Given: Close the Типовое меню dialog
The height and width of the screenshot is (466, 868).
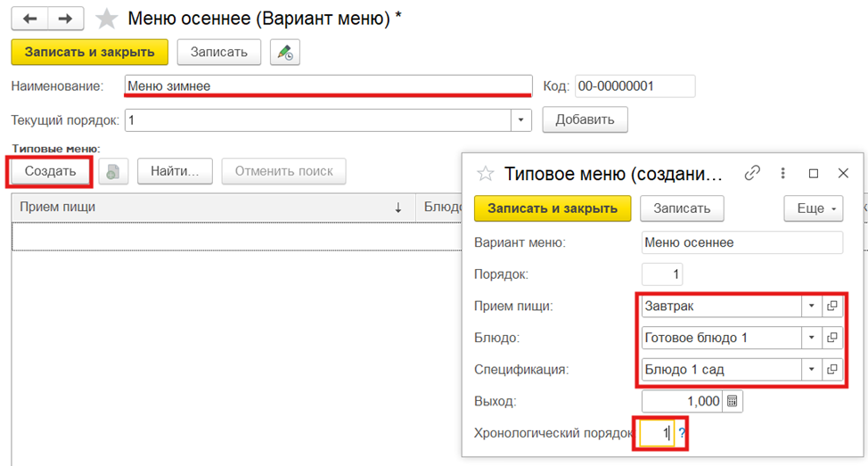Looking at the screenshot, I should [843, 173].
